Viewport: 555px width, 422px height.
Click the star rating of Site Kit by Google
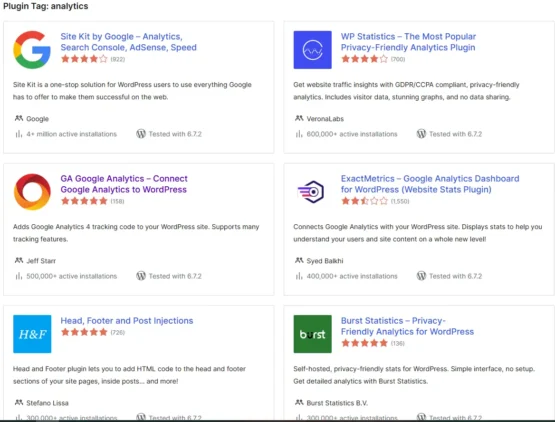pos(84,59)
